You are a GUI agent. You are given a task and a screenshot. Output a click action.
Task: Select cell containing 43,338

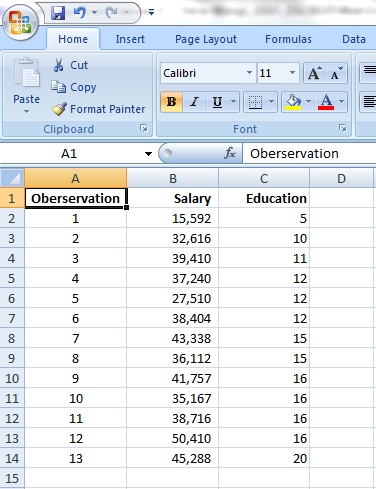pyautogui.click(x=173, y=338)
